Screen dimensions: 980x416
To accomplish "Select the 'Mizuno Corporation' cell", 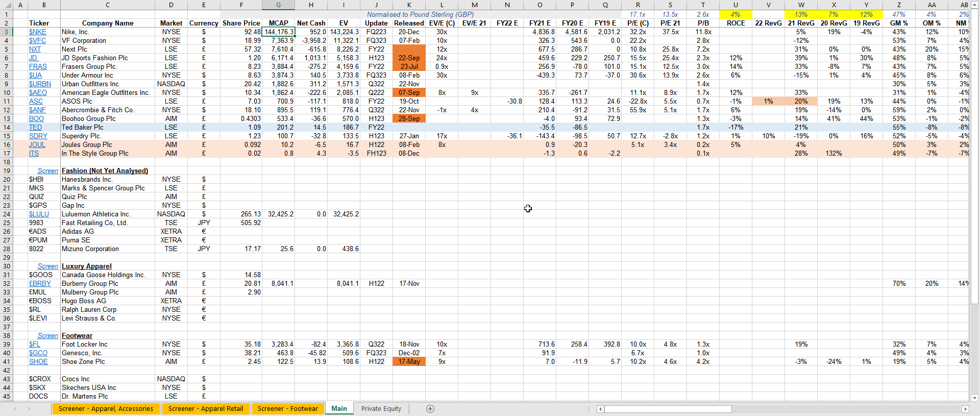I will (x=107, y=249).
